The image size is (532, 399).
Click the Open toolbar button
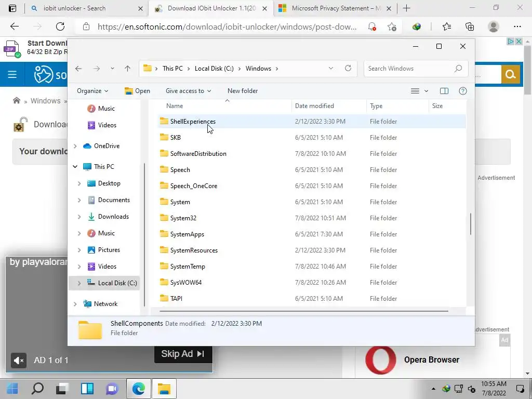click(137, 91)
